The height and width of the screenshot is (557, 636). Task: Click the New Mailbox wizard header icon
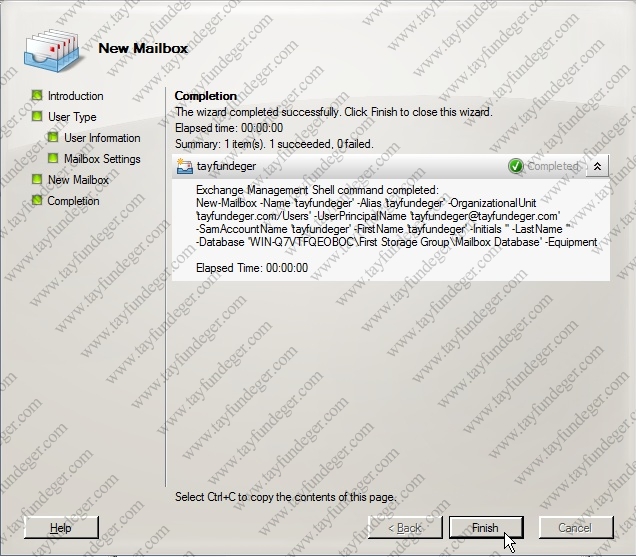[52, 50]
